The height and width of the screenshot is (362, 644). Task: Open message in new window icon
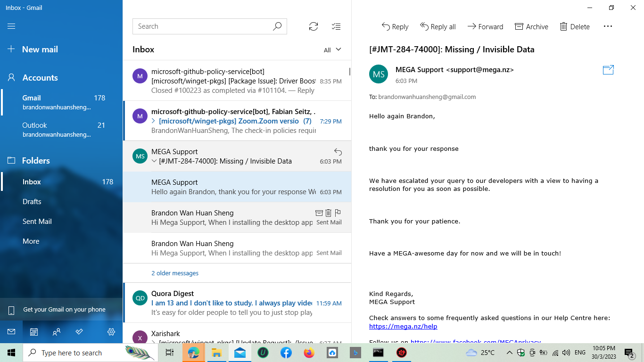point(608,69)
